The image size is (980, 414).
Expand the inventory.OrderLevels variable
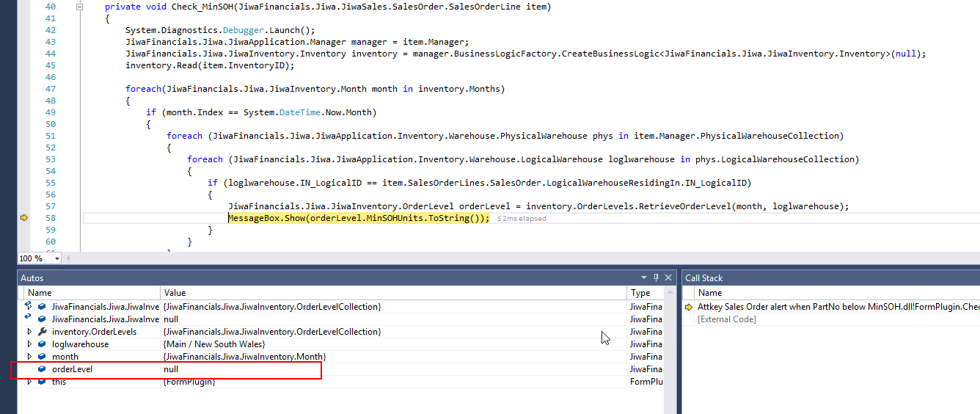pyautogui.click(x=29, y=332)
